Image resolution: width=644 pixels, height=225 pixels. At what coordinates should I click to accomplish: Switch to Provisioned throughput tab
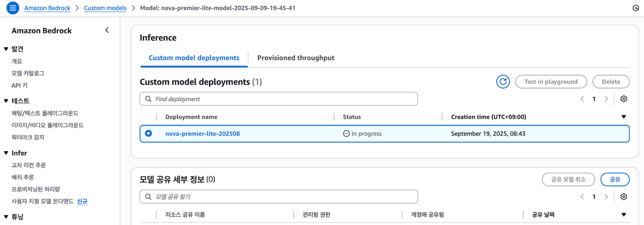pos(296,58)
